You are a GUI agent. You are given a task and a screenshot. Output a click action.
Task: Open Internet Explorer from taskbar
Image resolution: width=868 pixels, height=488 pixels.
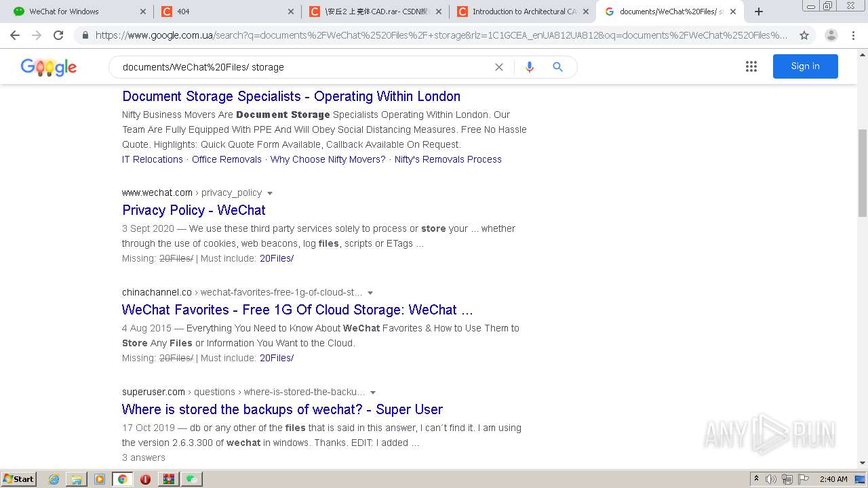tap(54, 479)
